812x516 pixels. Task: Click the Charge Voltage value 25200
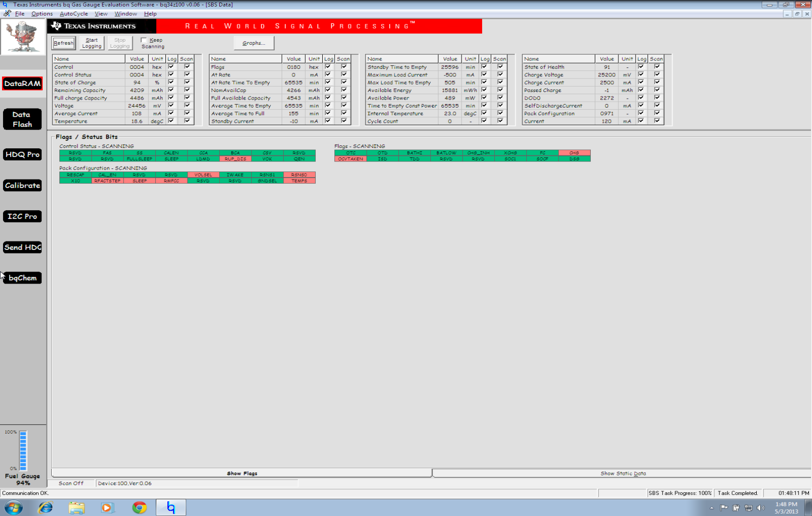(x=607, y=75)
